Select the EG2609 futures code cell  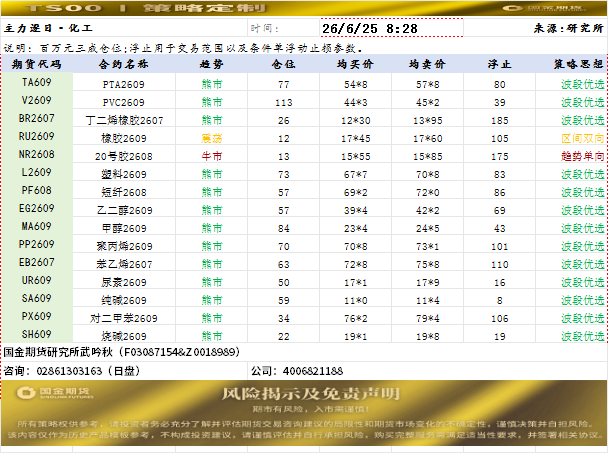point(36,208)
